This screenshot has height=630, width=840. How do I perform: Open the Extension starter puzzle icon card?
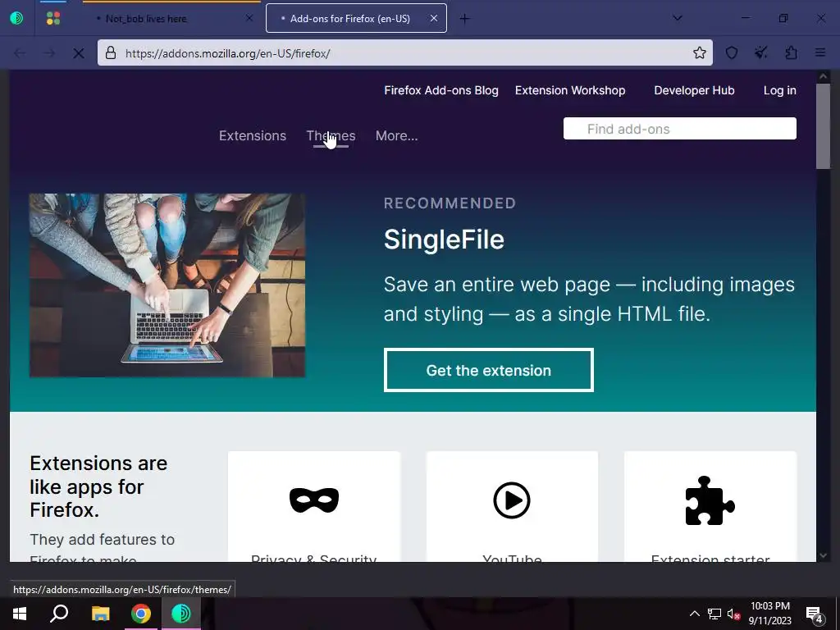click(710, 506)
